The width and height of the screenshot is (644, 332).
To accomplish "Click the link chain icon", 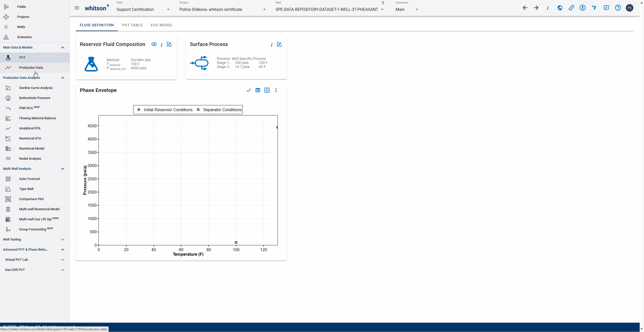I will (571, 8).
